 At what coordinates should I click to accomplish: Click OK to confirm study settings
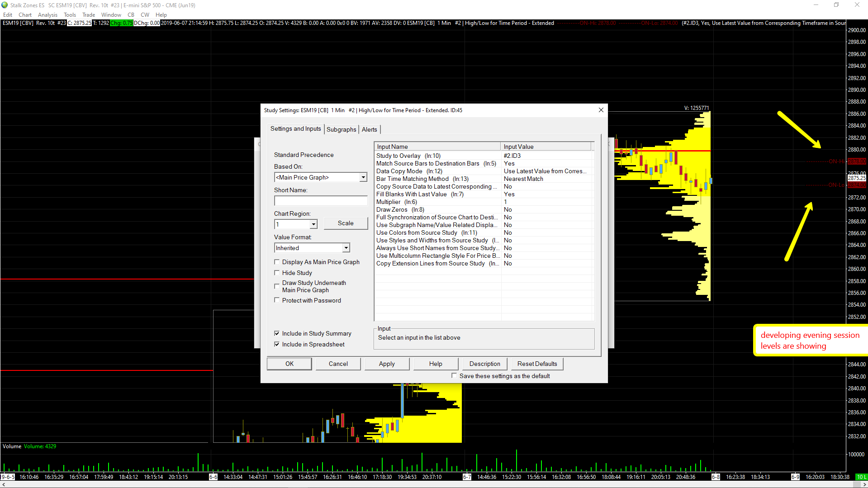point(289,364)
